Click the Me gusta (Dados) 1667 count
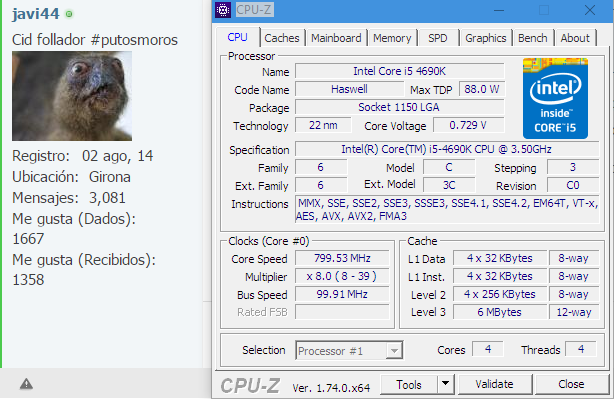 (x=28, y=239)
